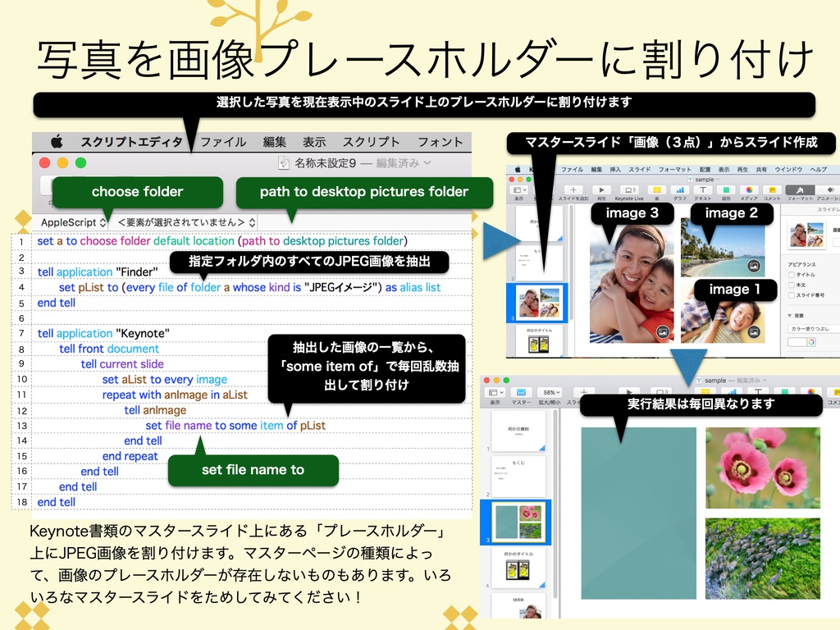Enable the スライド番号 checkbox
Image resolution: width=840 pixels, height=630 pixels.
coord(791,294)
